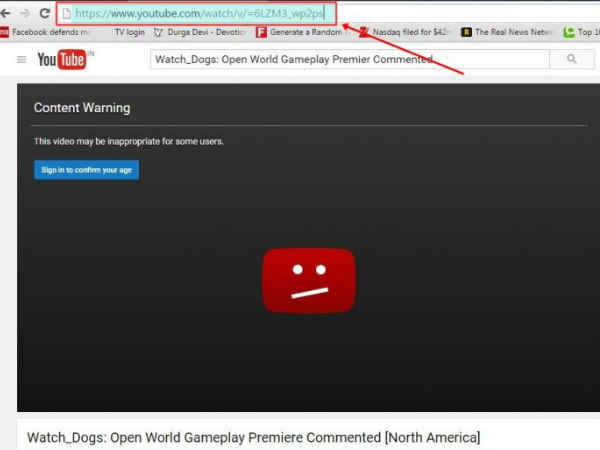Screen dimensions: 600x450
Task: Go back with the browser back arrow
Action: [5, 13]
